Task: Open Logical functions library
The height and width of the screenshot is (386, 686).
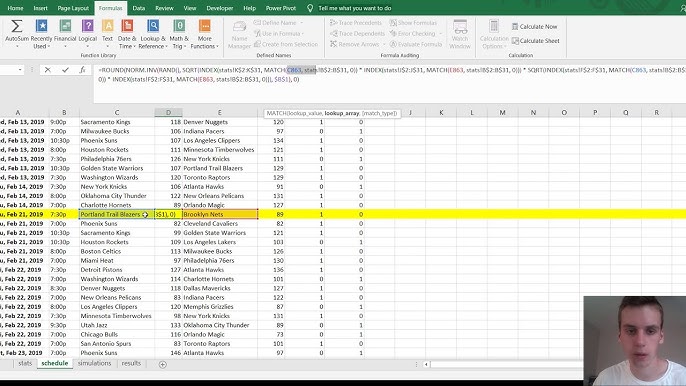Action: (x=88, y=34)
